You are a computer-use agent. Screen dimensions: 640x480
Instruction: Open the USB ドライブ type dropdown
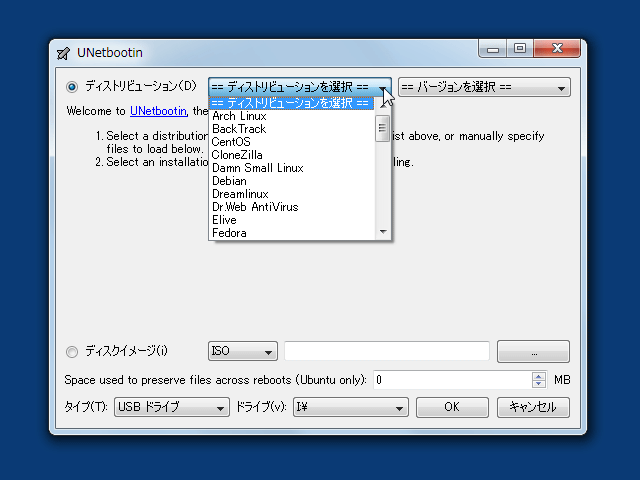pos(172,407)
